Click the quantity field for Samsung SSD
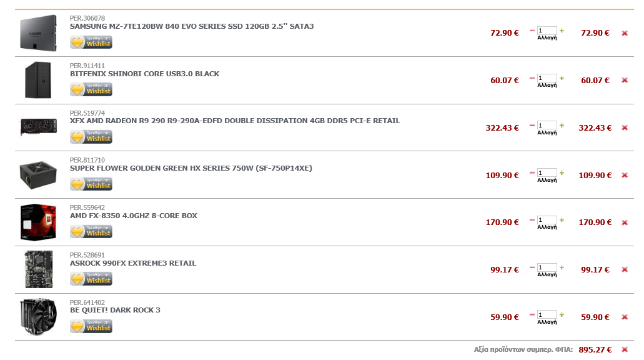 [x=547, y=31]
